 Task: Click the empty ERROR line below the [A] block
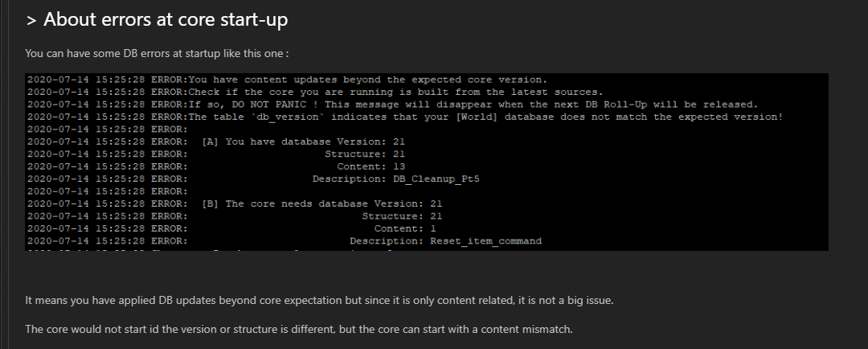point(108,191)
